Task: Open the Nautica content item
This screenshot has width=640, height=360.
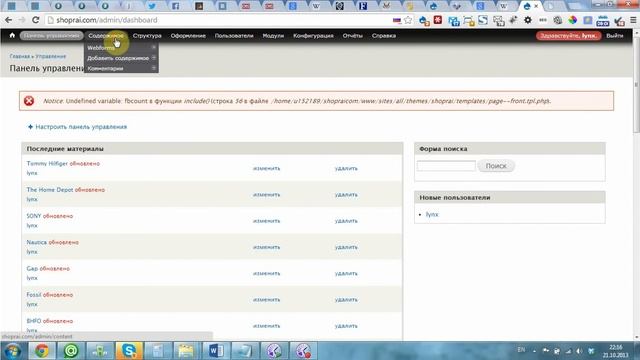Action: 37,242
